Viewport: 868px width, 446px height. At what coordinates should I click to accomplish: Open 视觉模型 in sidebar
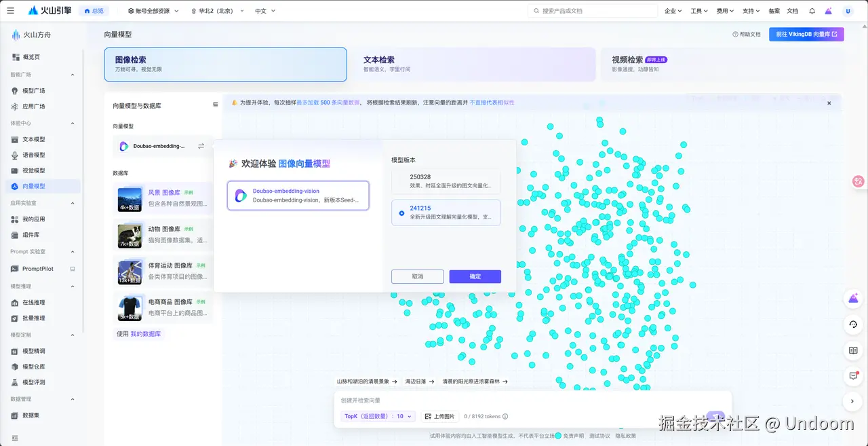pos(41,170)
